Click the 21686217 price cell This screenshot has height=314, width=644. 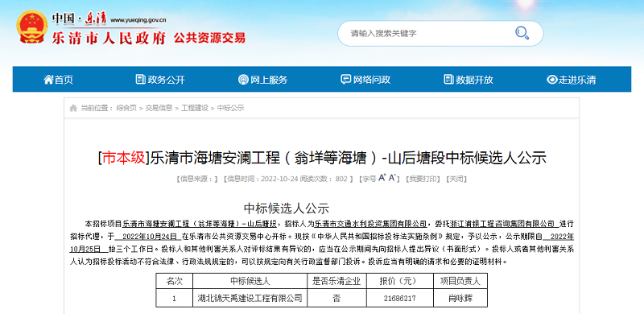pos(399,298)
